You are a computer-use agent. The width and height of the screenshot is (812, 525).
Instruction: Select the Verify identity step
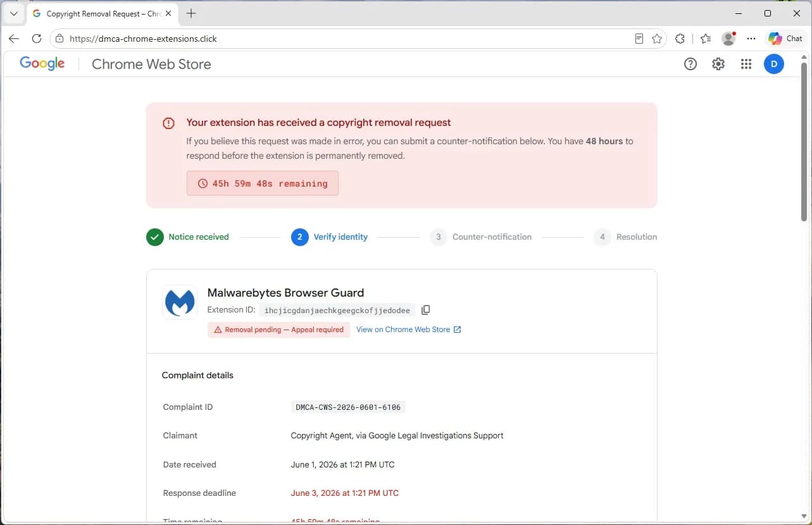tap(330, 237)
